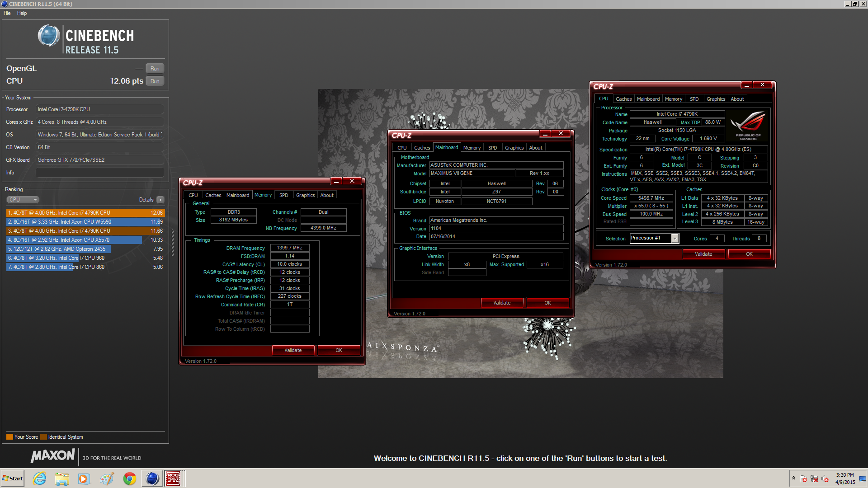Image resolution: width=868 pixels, height=488 pixels.
Task: Click the NB Frequency value 4399.0 MHz
Action: tap(323, 228)
